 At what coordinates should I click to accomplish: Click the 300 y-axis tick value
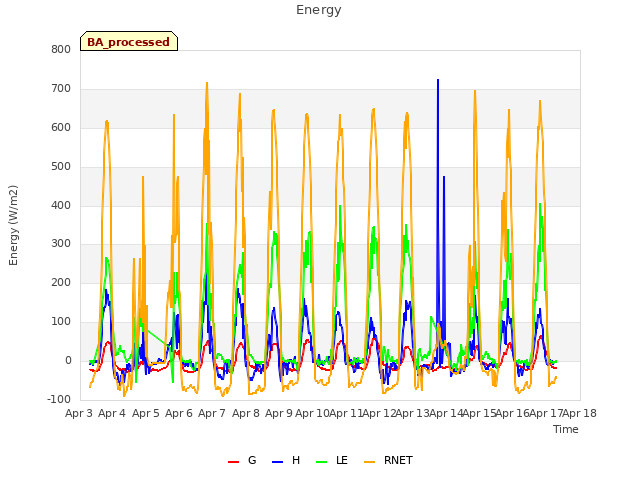pyautogui.click(x=61, y=244)
